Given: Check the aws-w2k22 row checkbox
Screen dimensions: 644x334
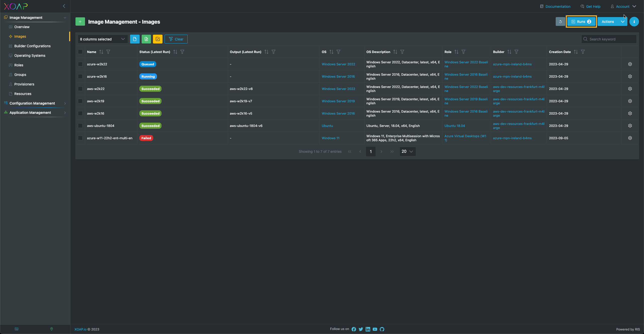Looking at the screenshot, I should tap(80, 89).
